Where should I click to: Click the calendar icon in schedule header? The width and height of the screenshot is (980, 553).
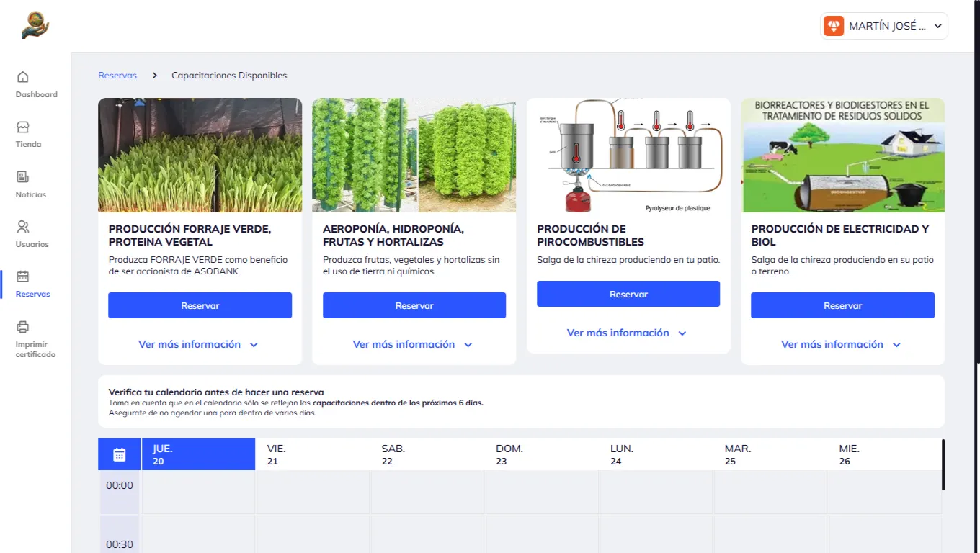point(120,454)
